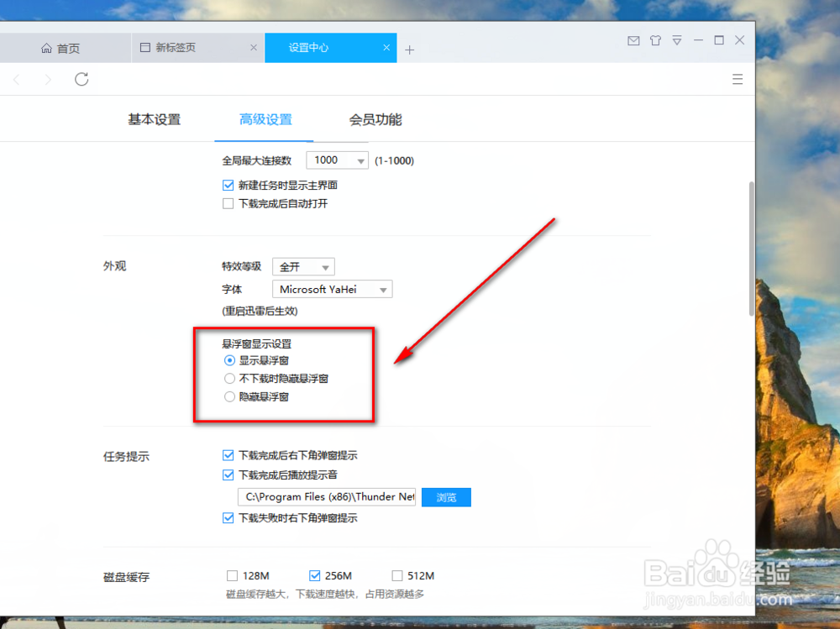This screenshot has height=629, width=840.
Task: Refresh the settings page
Action: click(x=81, y=79)
